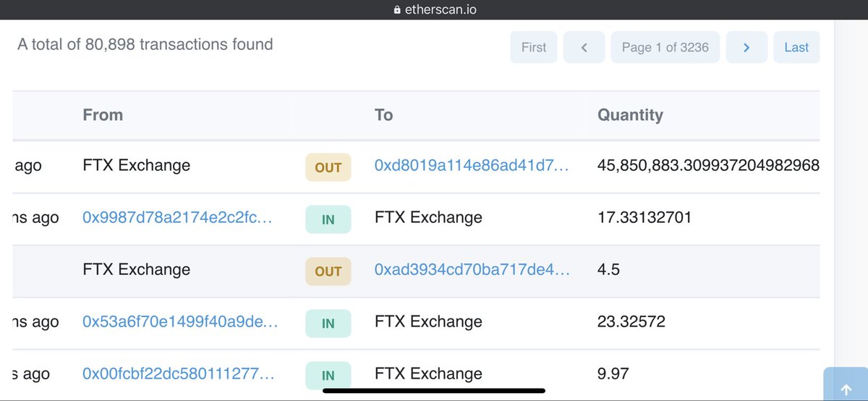Open address 0xad3934cd70ba717de4...
The width and height of the screenshot is (868, 401).
coord(472,270)
